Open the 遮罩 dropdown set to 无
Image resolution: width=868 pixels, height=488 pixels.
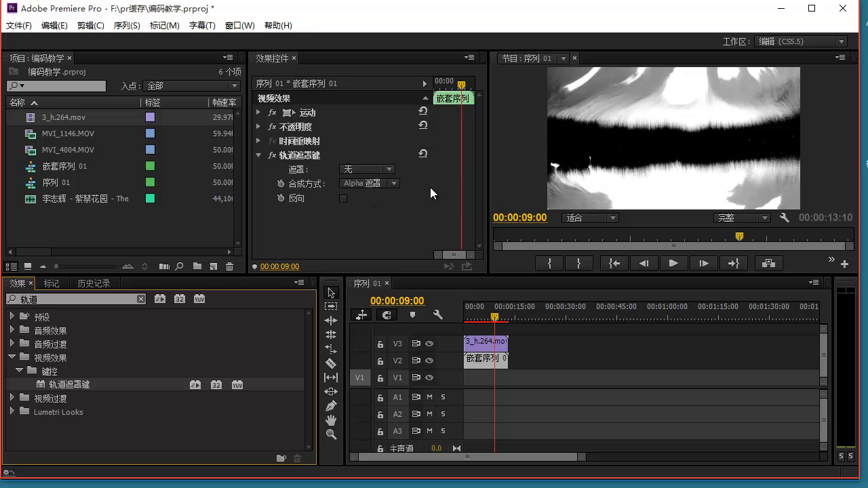pyautogui.click(x=366, y=169)
